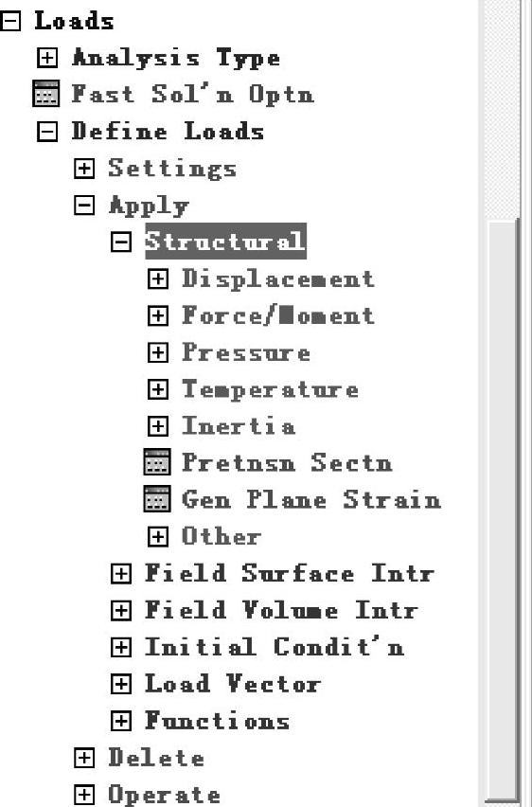The width and height of the screenshot is (532, 807).
Task: Click the vertical scrollbar thumb
Action: point(504,511)
